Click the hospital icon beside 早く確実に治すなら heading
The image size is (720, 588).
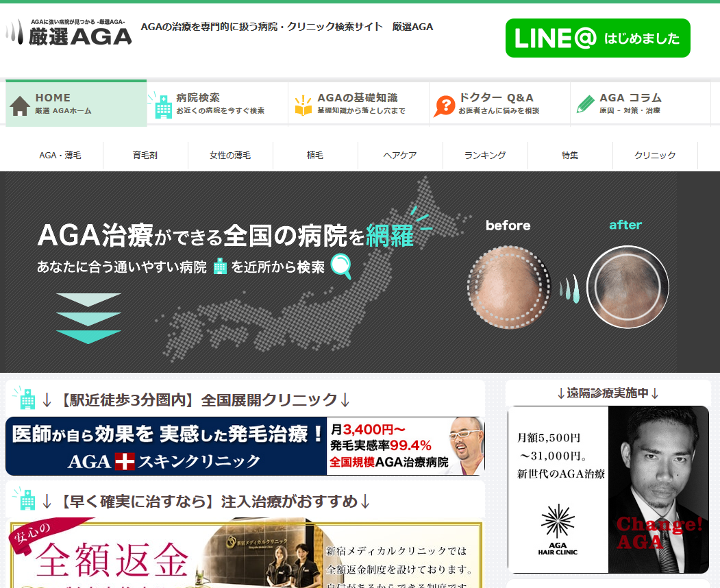(x=25, y=499)
